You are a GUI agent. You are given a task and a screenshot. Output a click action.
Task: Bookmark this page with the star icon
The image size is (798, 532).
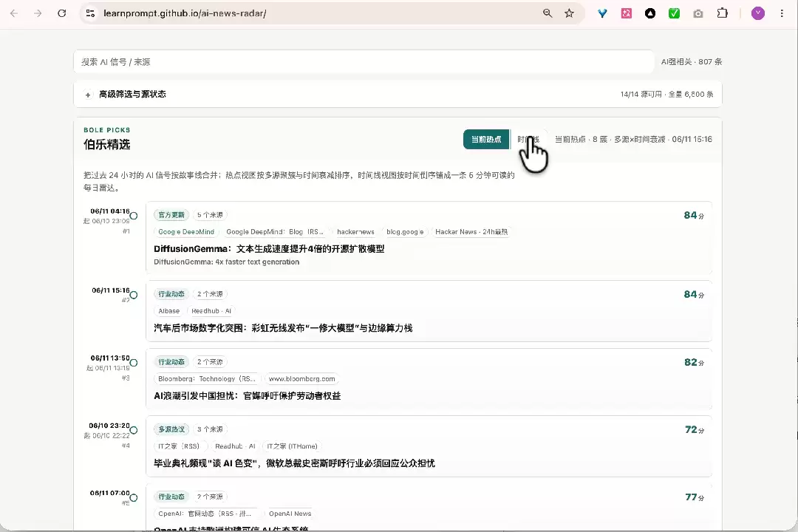(x=569, y=13)
